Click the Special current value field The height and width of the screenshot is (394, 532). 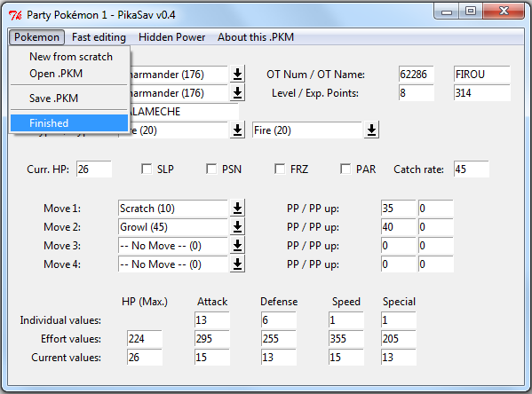[x=399, y=358]
